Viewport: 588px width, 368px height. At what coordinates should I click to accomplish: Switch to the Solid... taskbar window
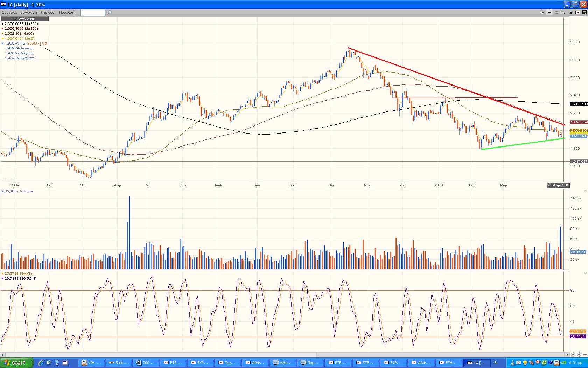(x=119, y=363)
